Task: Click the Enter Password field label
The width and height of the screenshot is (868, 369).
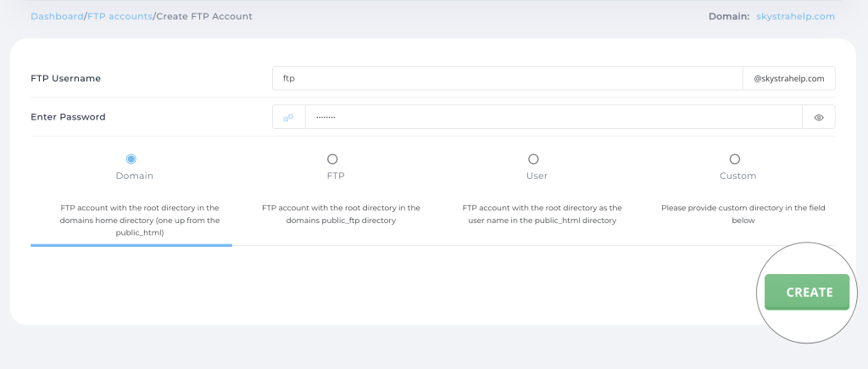Action: click(68, 117)
